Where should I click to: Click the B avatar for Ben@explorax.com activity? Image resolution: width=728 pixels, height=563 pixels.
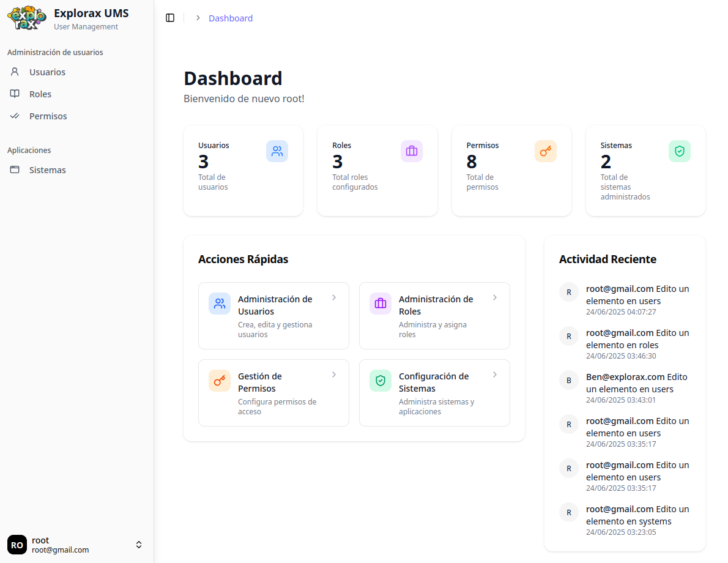point(569,381)
